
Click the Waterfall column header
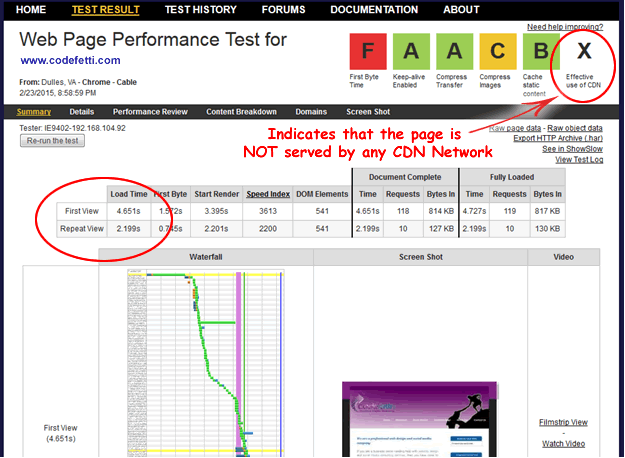(x=206, y=257)
